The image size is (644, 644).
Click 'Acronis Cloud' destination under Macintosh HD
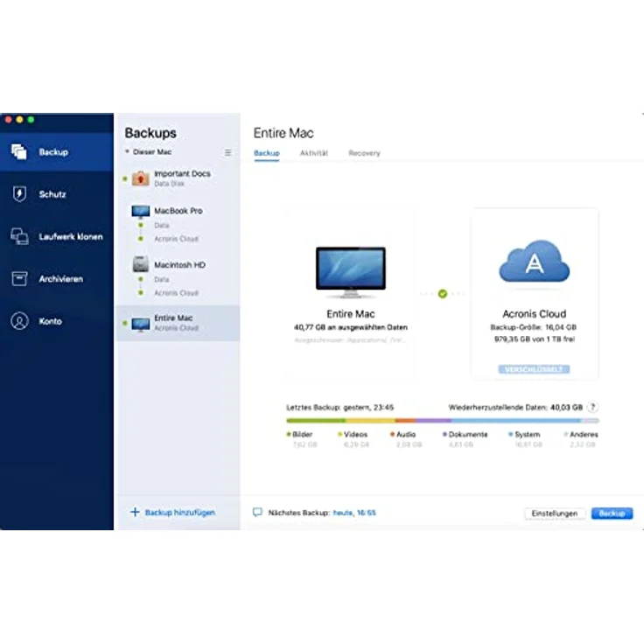click(x=176, y=293)
